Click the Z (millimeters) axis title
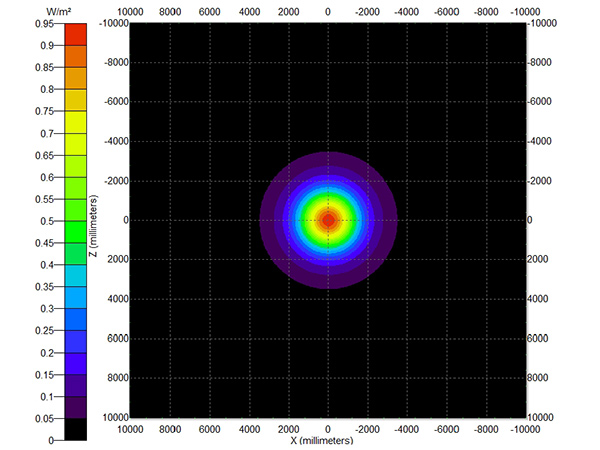 (x=94, y=226)
